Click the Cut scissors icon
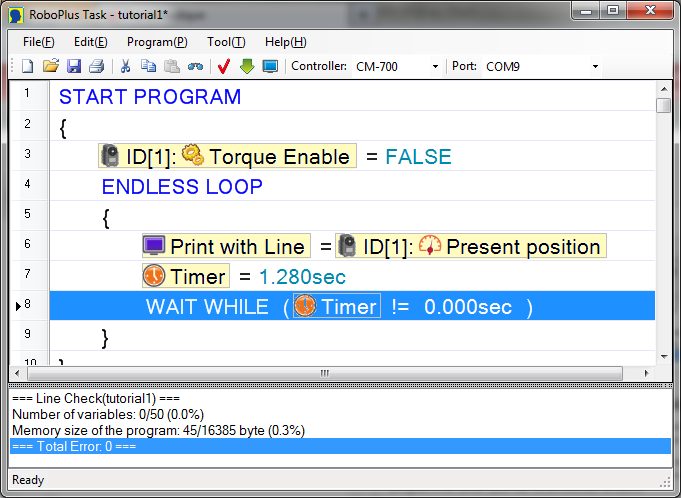Screen dimensions: 681x498 click(126, 67)
